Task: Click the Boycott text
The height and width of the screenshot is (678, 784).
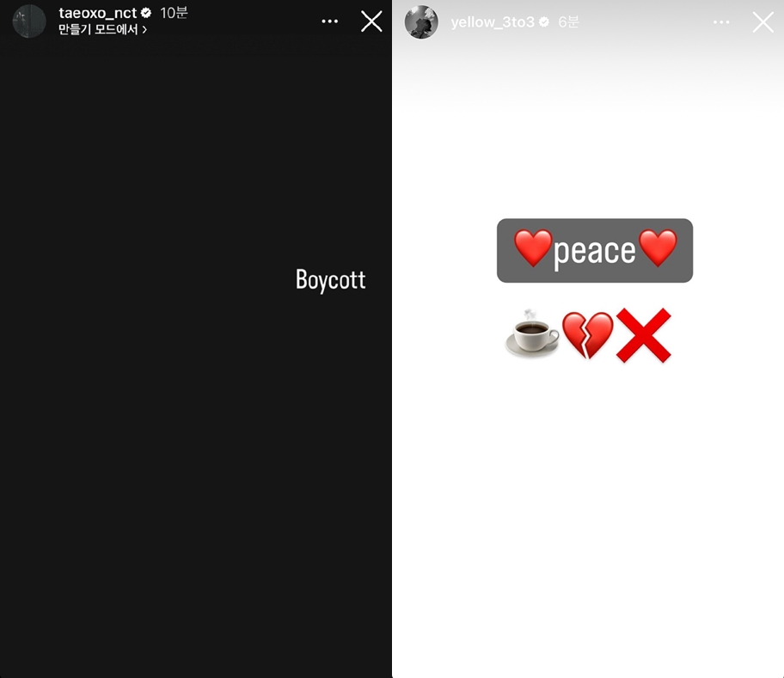Action: [330, 280]
